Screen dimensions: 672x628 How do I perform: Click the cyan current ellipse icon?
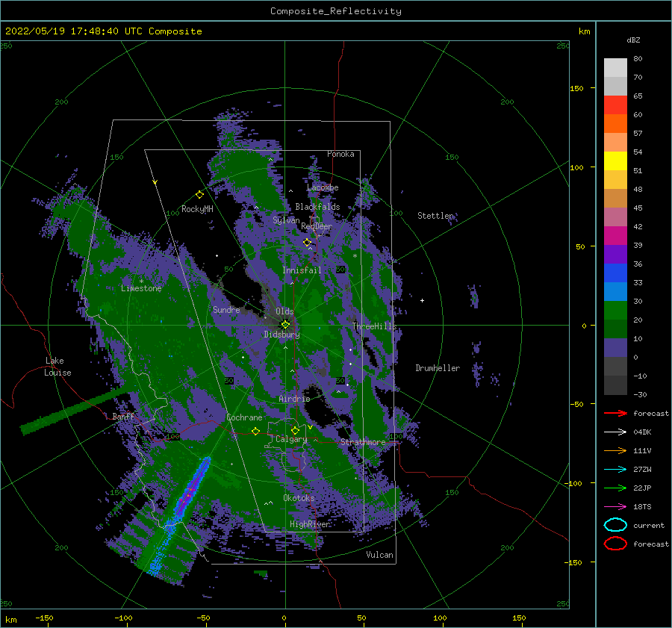(615, 525)
